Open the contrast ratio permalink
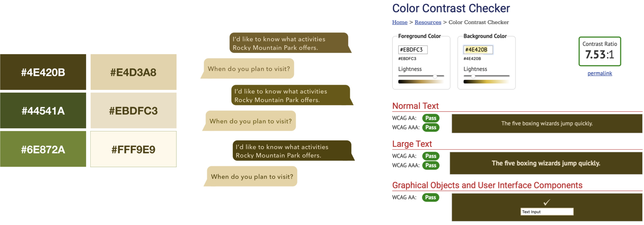644x225 pixels. click(599, 73)
